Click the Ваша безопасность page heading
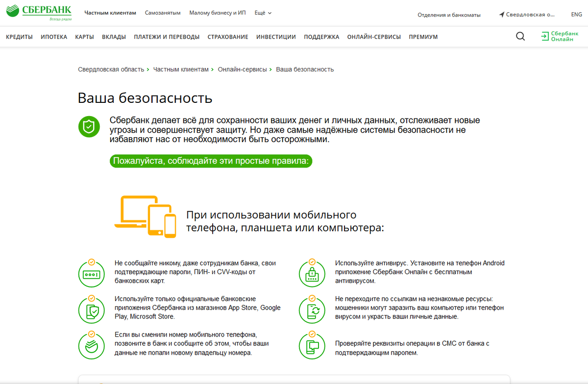Viewport: 588px width, 384px height. coord(145,98)
